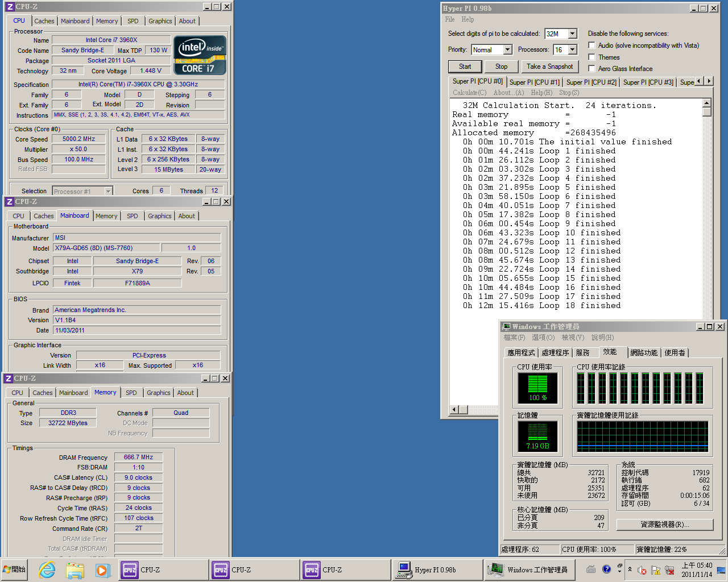This screenshot has height=582, width=728.
Task: Select Super PI [CPU #1] tab
Action: coord(535,82)
